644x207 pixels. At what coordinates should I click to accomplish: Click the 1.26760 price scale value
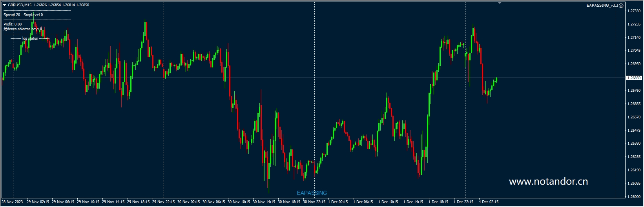[x=634, y=91]
